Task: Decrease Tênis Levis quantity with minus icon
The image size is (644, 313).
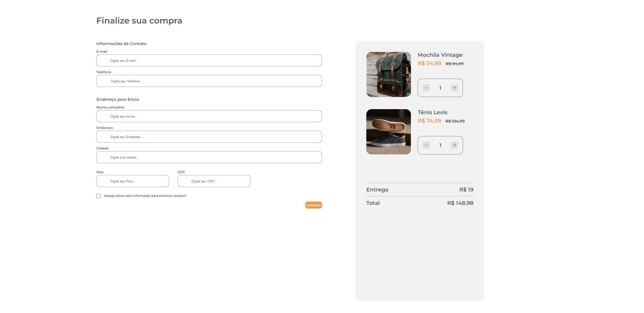Action: coord(426,145)
